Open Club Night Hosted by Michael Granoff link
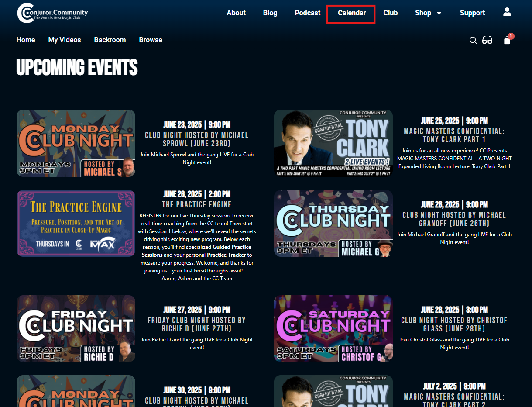The height and width of the screenshot is (407, 532). [454, 219]
